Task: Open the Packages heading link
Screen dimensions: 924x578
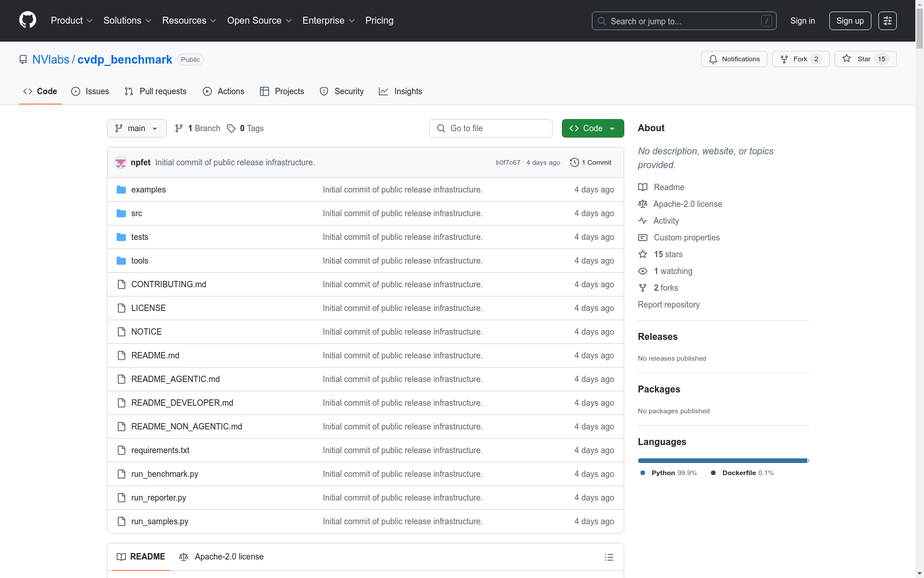Action: (659, 389)
